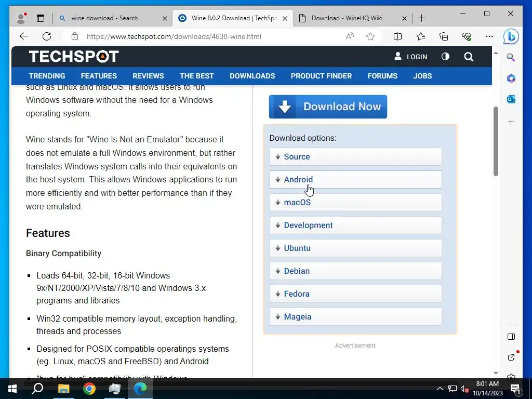This screenshot has width=532, height=399.
Task: Launch Google Chrome from taskbar
Action: click(89, 389)
